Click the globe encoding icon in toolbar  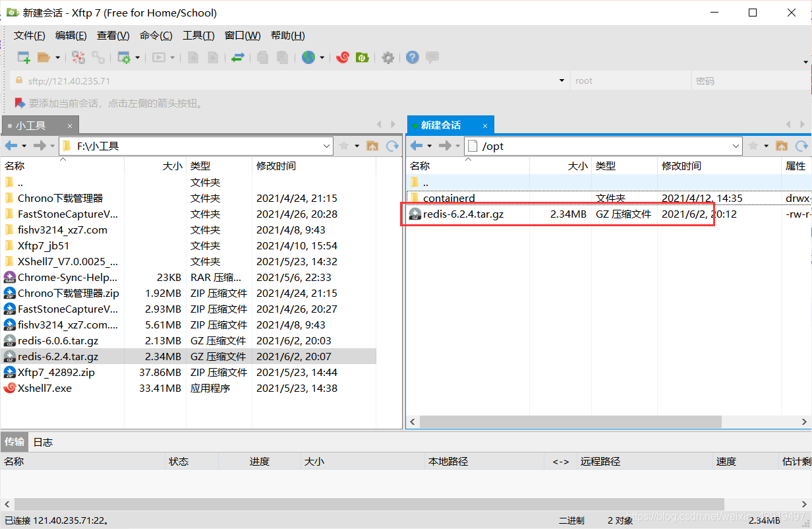coord(308,57)
